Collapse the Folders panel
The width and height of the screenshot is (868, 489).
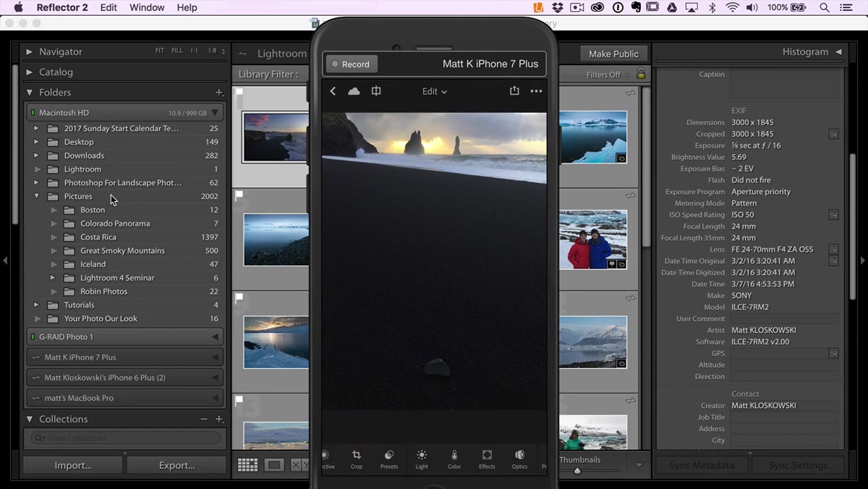point(29,93)
